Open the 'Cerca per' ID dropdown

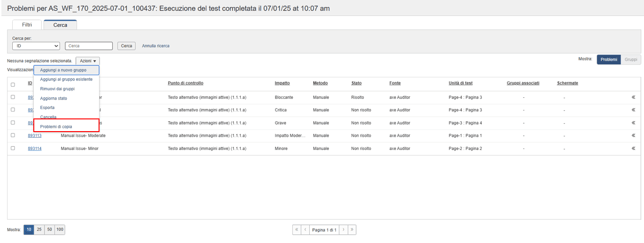coord(36,46)
